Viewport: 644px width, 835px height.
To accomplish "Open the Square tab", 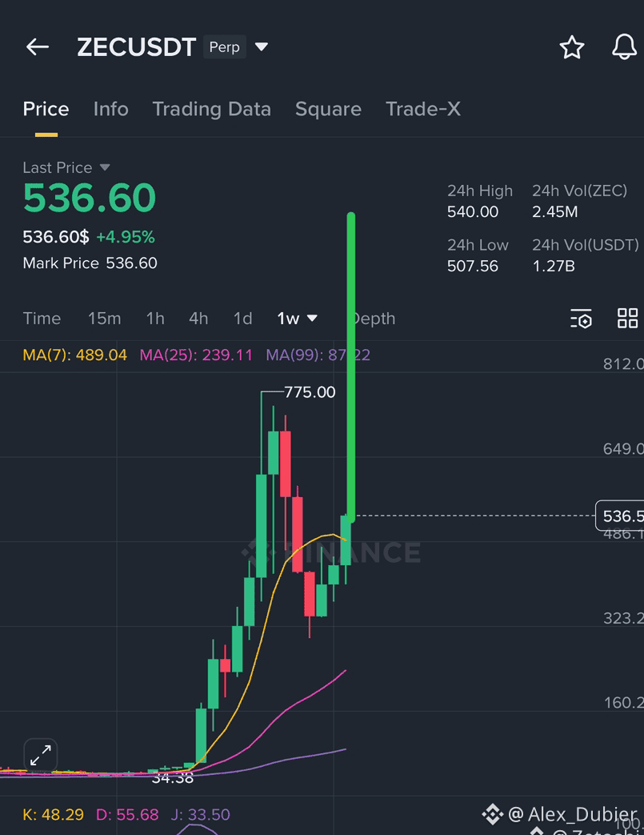I will [x=328, y=109].
